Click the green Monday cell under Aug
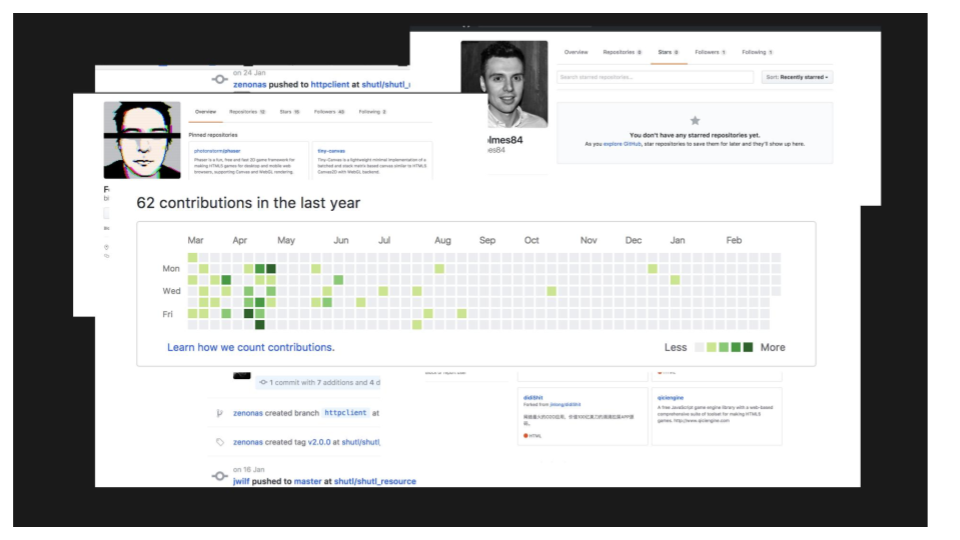This screenshot has height=540, width=960. [439, 269]
